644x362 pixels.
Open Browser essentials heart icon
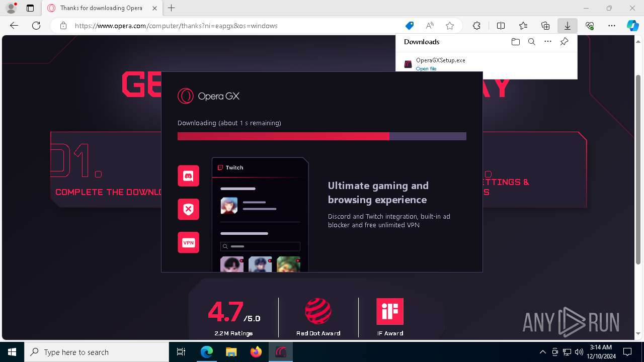590,26
